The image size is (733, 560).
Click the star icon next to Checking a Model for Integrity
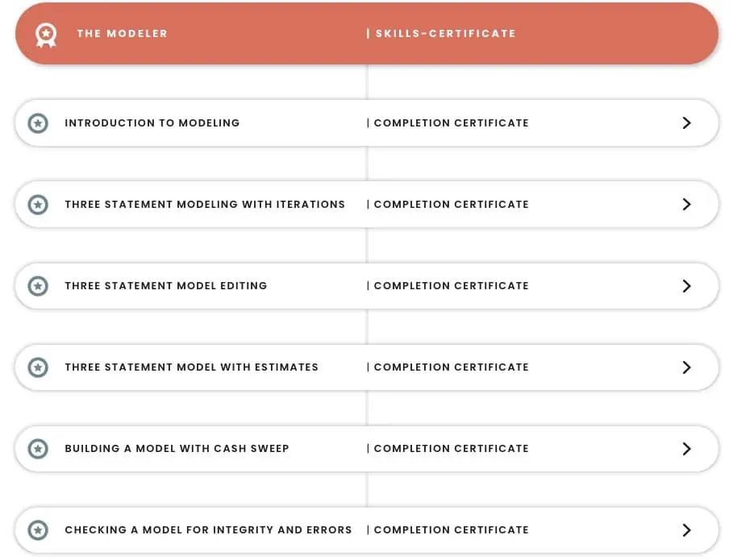tap(37, 529)
